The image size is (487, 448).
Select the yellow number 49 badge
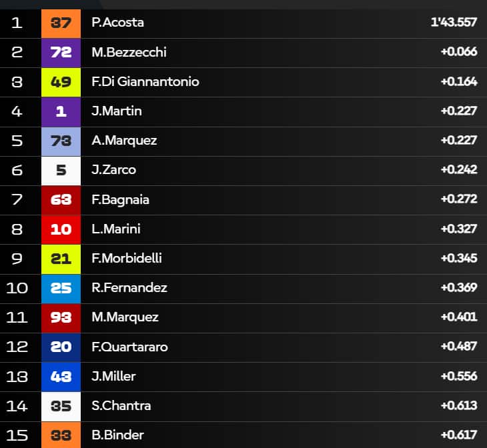point(61,81)
